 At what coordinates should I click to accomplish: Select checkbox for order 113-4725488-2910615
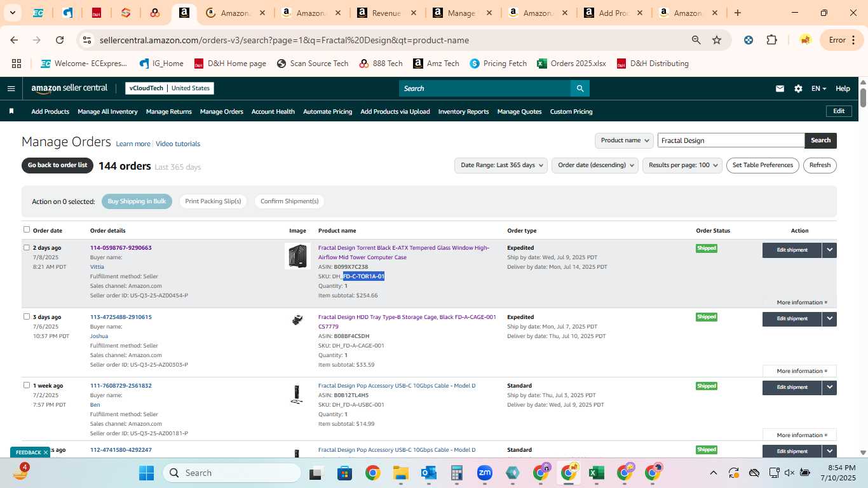pyautogui.click(x=27, y=316)
